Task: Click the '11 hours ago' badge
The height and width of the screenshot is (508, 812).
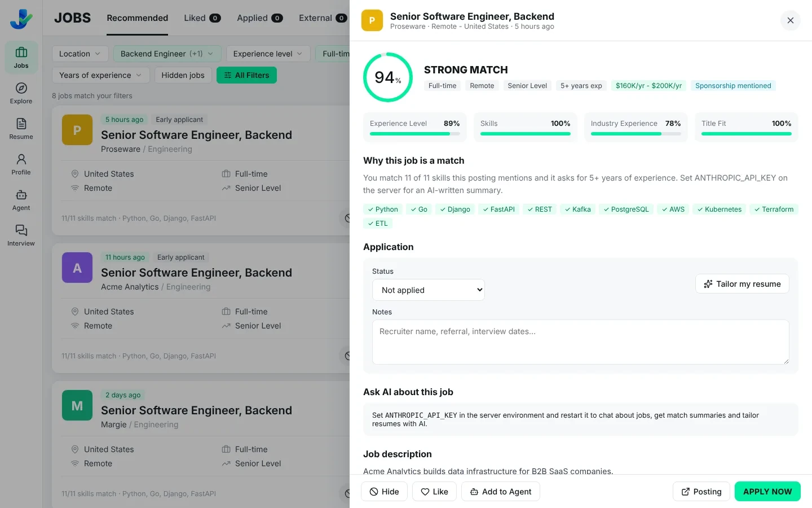Action: tap(125, 257)
